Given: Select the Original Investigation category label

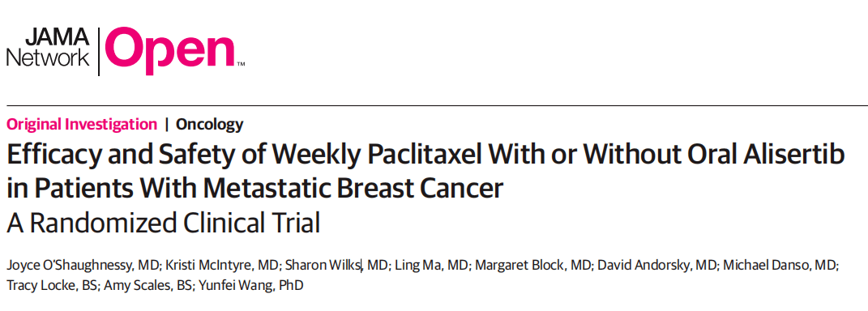Looking at the screenshot, I should coord(82,125).
